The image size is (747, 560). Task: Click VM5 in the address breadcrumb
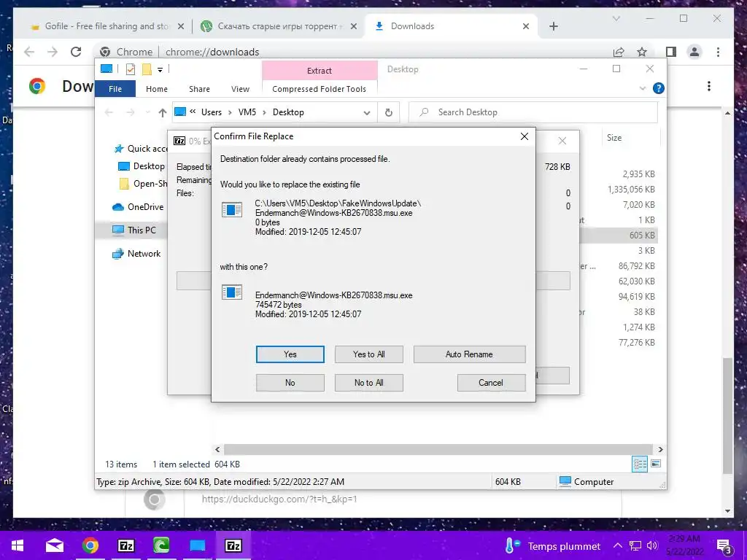(247, 112)
